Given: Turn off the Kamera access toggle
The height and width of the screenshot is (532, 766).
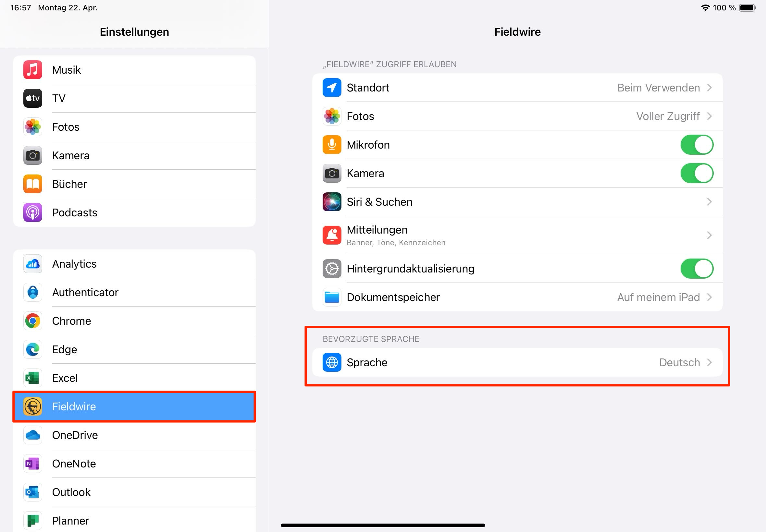Looking at the screenshot, I should pos(697,173).
